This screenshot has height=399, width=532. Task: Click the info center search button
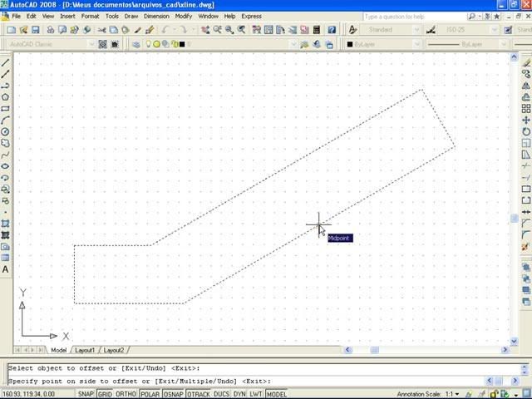pos(471,17)
